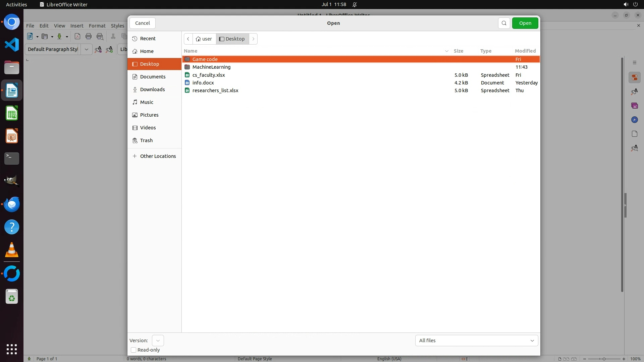The image size is (644, 362).
Task: Sort files by the Name column header
Action: tap(191, 51)
